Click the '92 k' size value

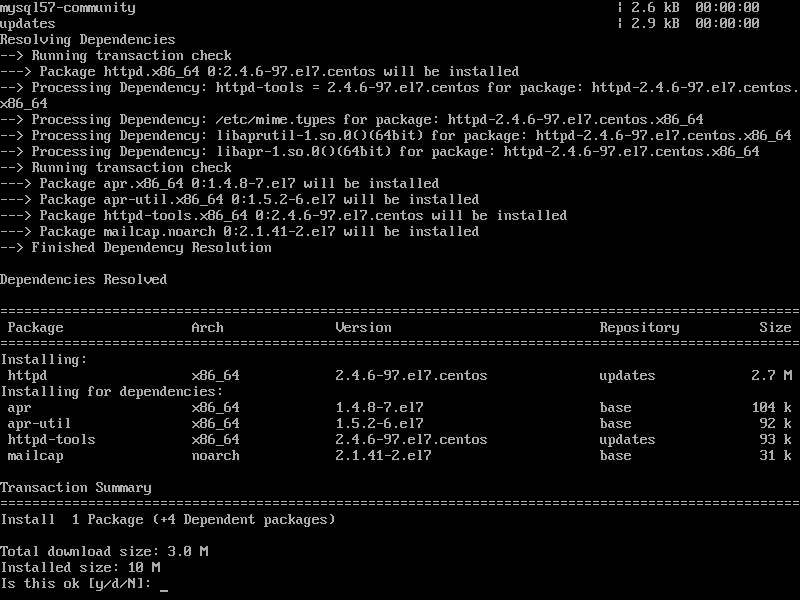pyautogui.click(x=776, y=423)
